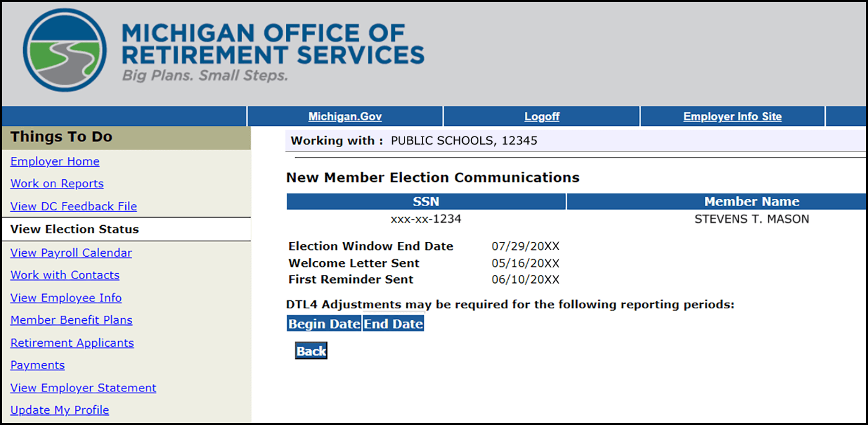The width and height of the screenshot is (868, 425).
Task: Click the Begin Date column header
Action: [x=323, y=323]
